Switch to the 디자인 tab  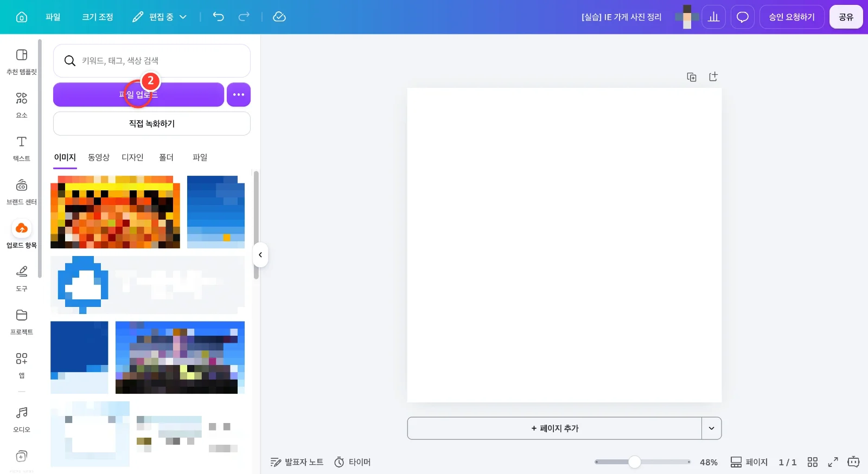click(132, 157)
